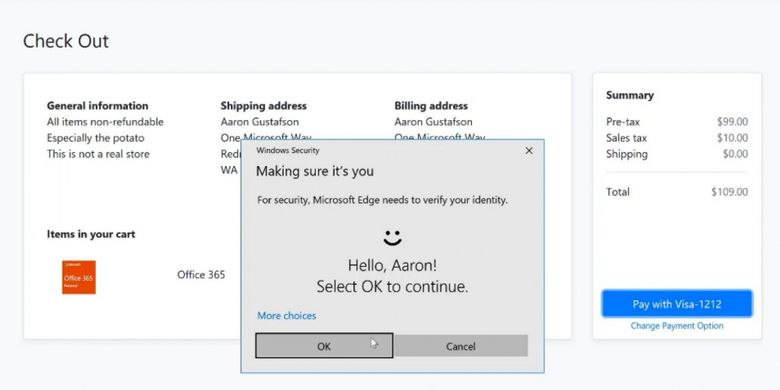Click 'Making sure it's you' dialog heading
The width and height of the screenshot is (780, 390).
315,171
